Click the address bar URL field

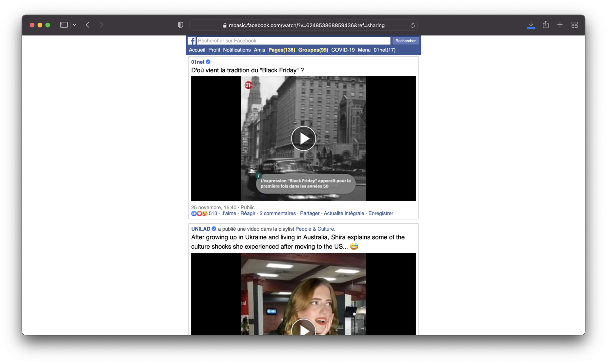point(303,25)
